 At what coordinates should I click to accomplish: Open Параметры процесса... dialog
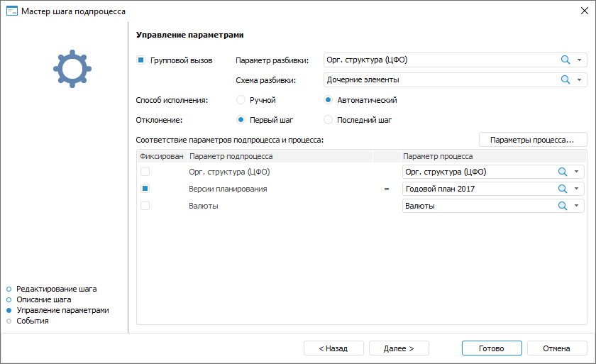532,140
